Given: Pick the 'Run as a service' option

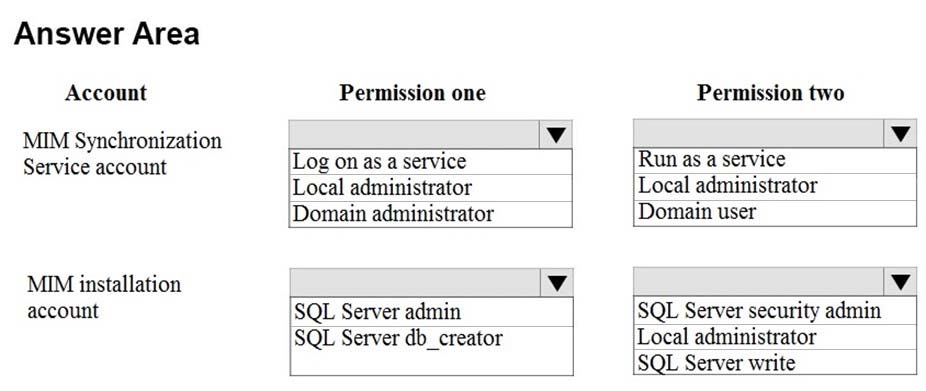Looking at the screenshot, I should (775, 160).
